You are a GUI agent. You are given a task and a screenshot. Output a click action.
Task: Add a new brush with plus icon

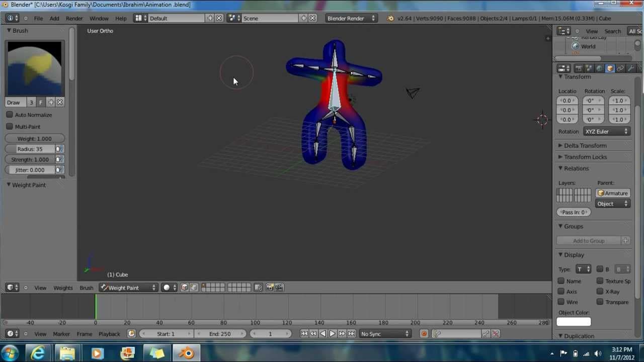tap(51, 103)
